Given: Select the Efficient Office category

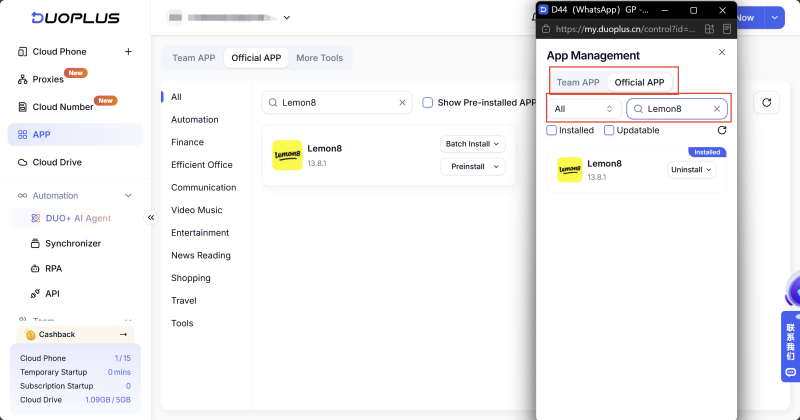Looking at the screenshot, I should pyautogui.click(x=202, y=165).
